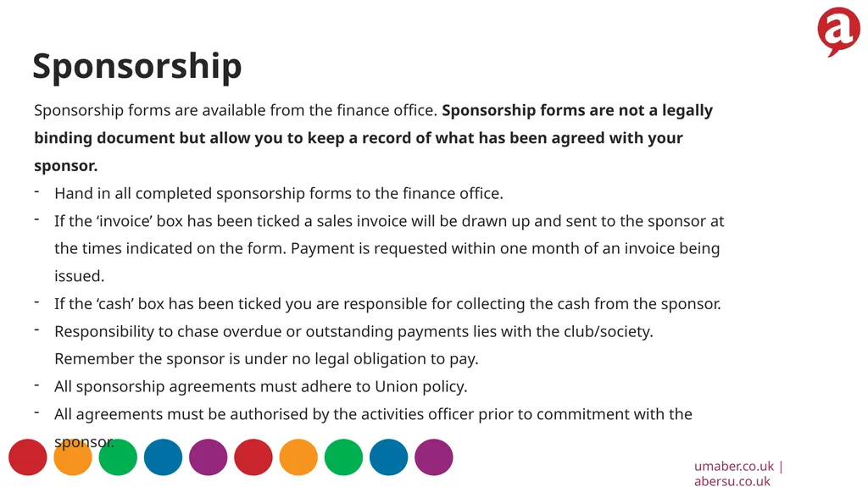The image size is (868, 487).
Task: Click the red circle at the row's start
Action: [28, 457]
